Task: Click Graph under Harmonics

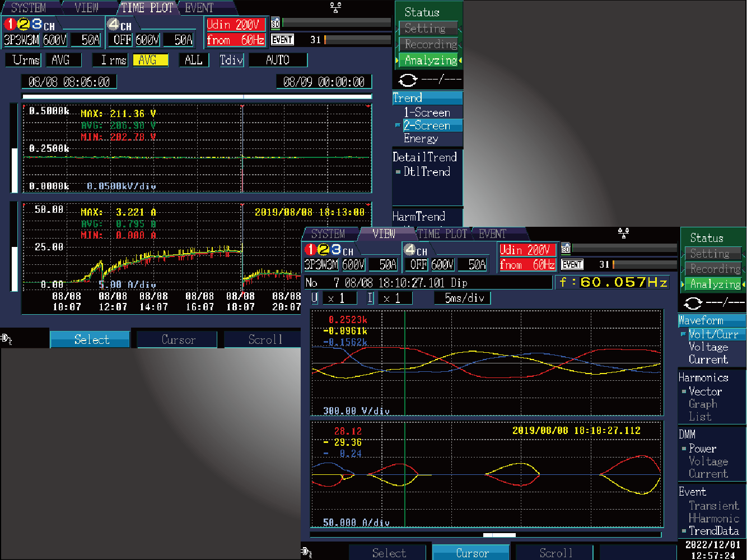Action: click(x=703, y=404)
